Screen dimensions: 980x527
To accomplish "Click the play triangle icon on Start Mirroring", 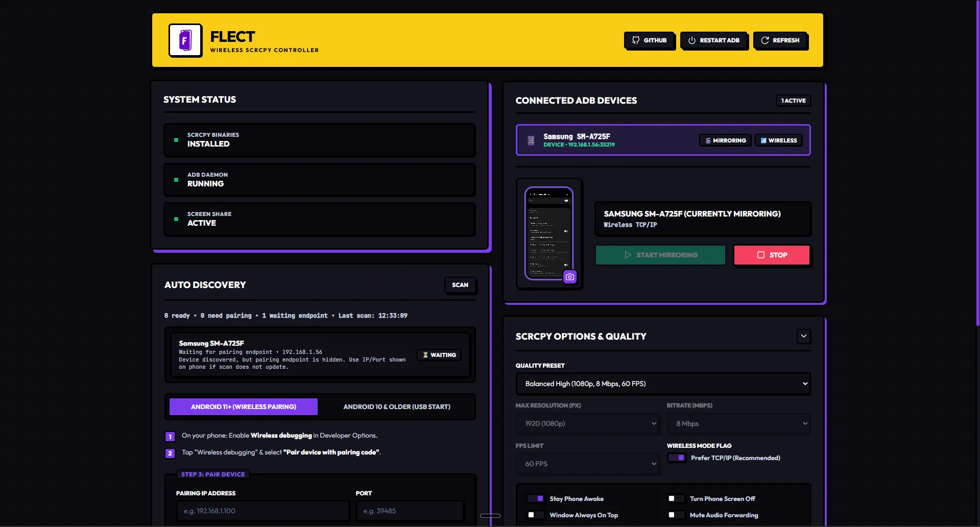I will (628, 255).
